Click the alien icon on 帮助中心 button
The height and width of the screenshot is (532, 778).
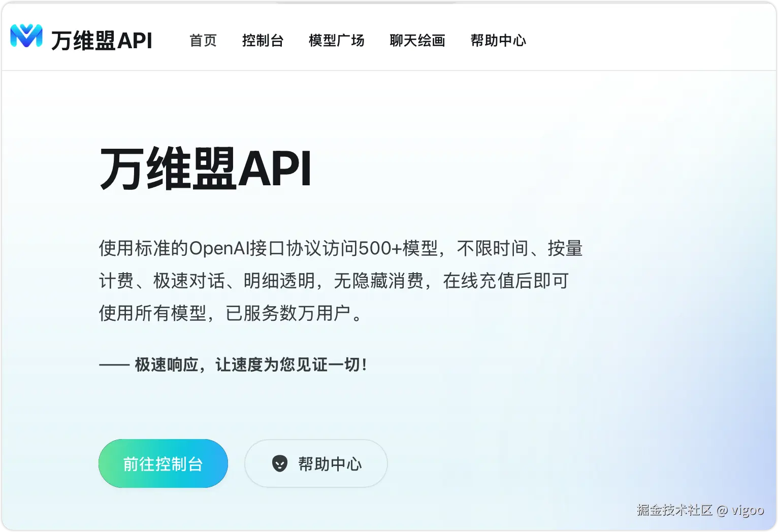pyautogui.click(x=279, y=463)
